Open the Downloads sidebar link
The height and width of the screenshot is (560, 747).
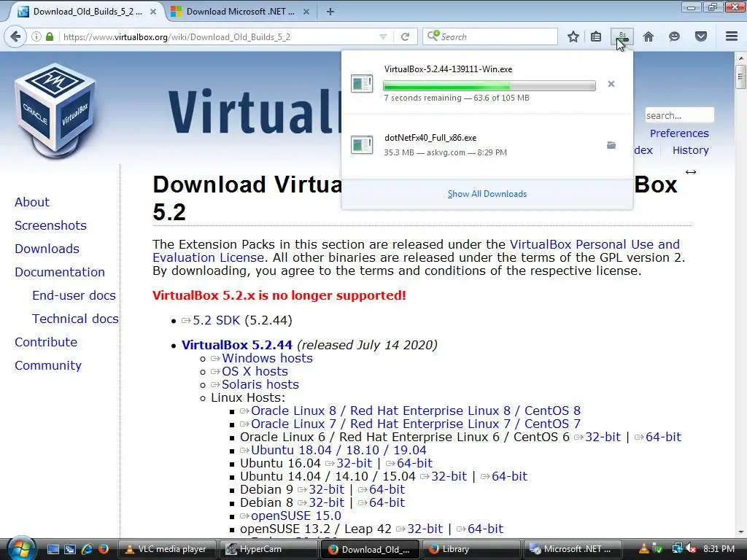47,249
